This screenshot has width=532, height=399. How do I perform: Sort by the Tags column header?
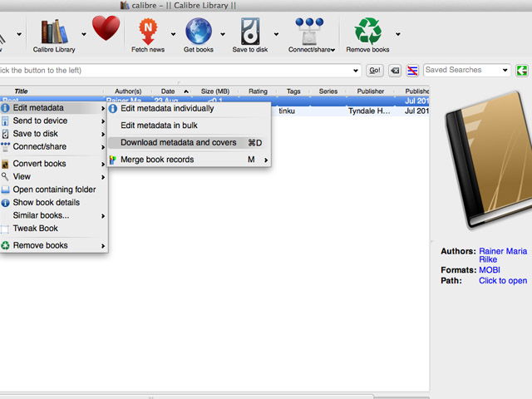coord(293,91)
